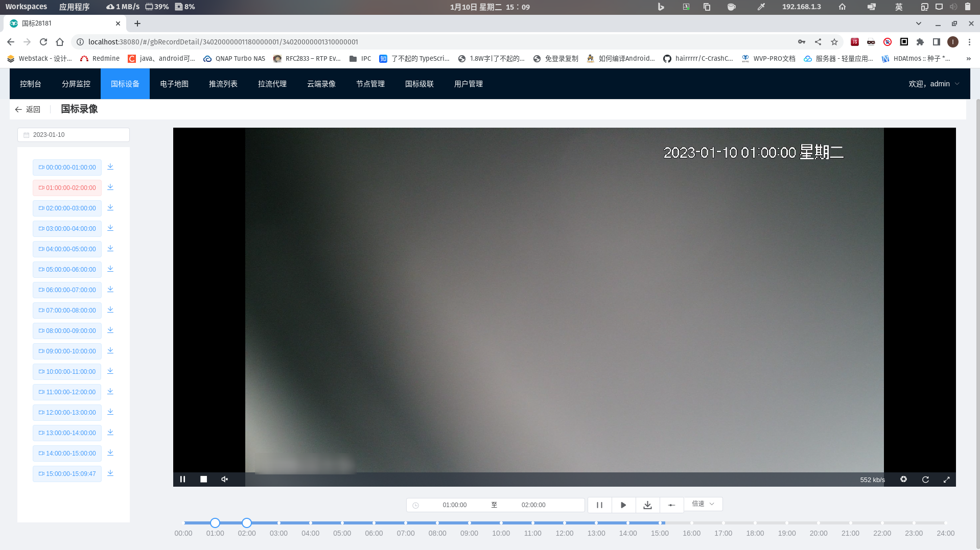980x550 pixels.
Task: Switch to the 云端录像 tab
Action: click(321, 84)
